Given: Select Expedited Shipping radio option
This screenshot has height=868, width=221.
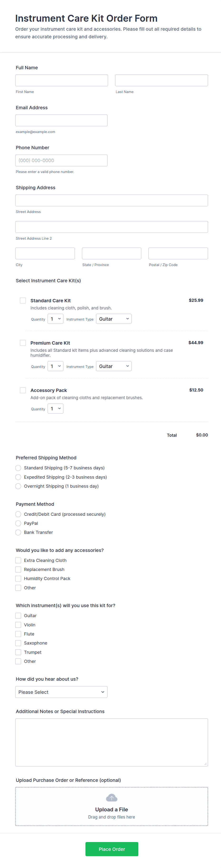Looking at the screenshot, I should (18, 477).
